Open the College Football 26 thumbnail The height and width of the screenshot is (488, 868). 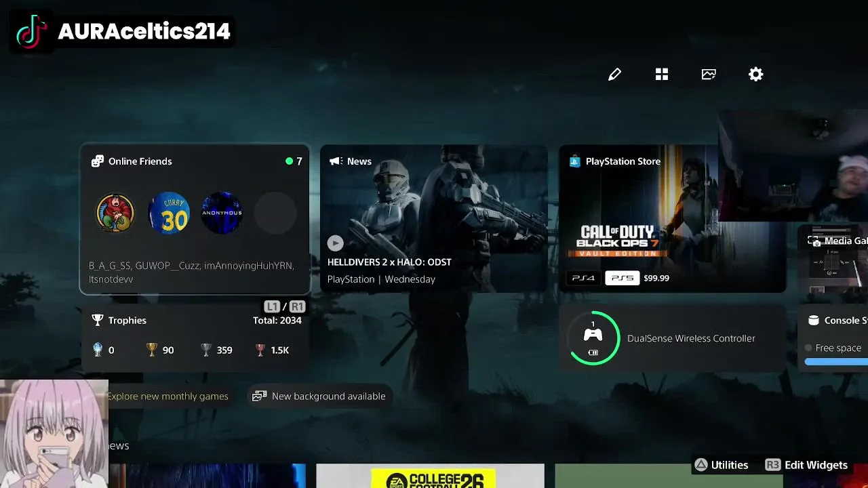[430, 476]
